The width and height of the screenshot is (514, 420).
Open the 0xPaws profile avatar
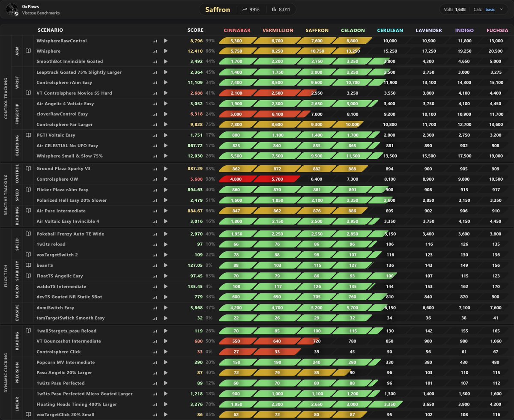13,10
